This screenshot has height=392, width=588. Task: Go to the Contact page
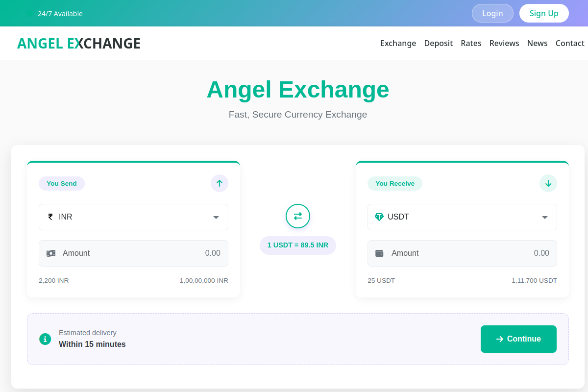[x=570, y=43]
